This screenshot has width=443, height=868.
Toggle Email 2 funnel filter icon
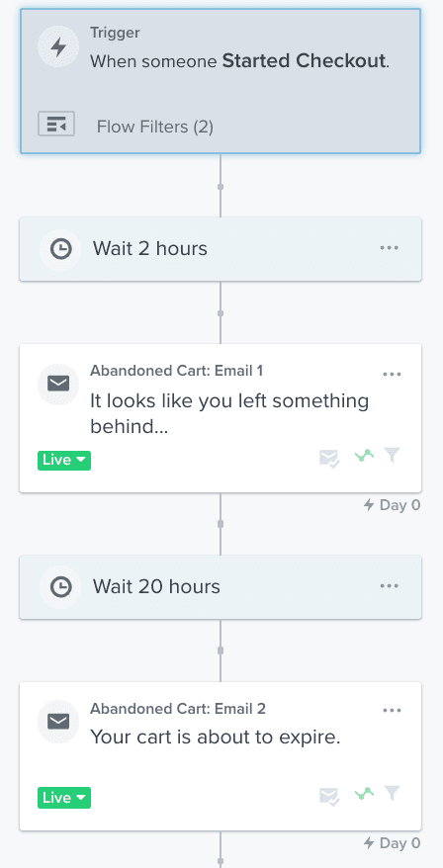(x=392, y=794)
